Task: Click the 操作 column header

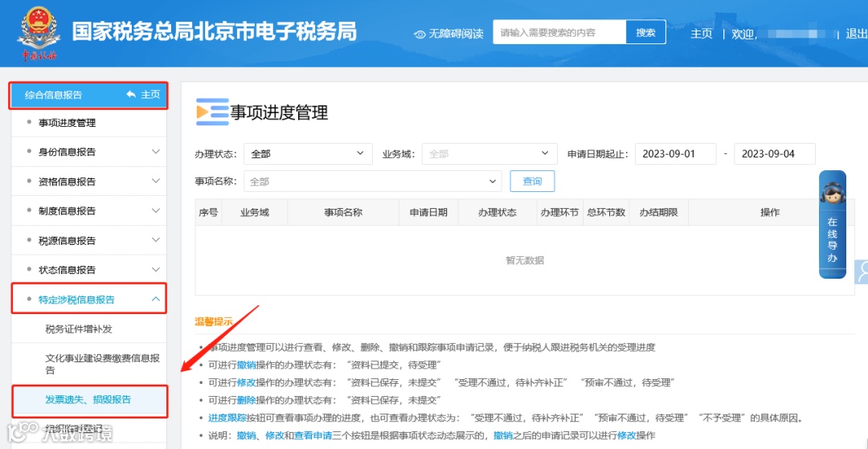Action: point(769,212)
